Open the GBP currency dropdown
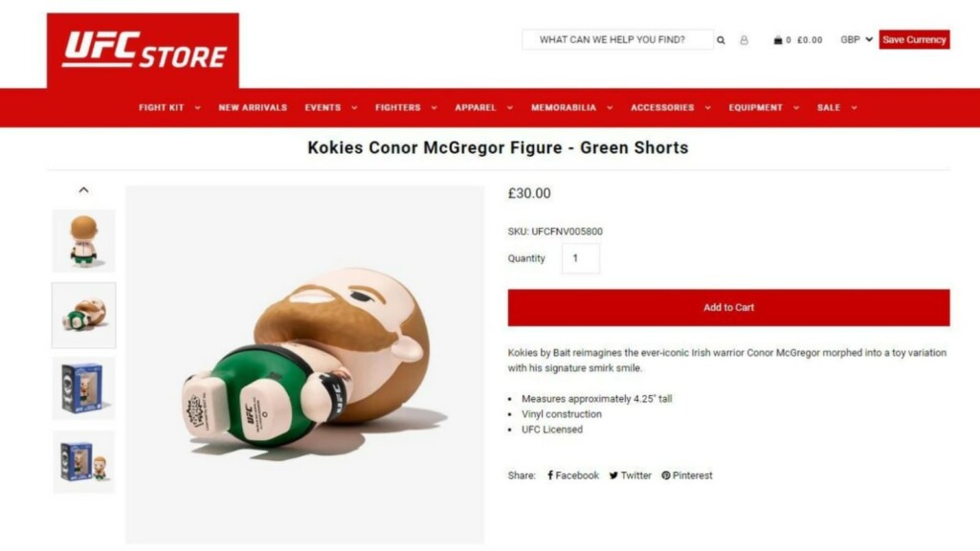Screen dimensions: 980x551 (x=857, y=39)
